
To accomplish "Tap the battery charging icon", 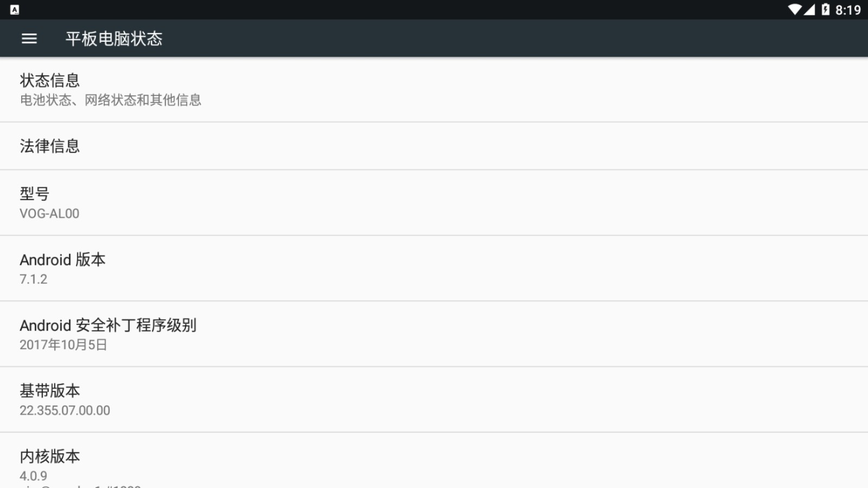I will (825, 10).
